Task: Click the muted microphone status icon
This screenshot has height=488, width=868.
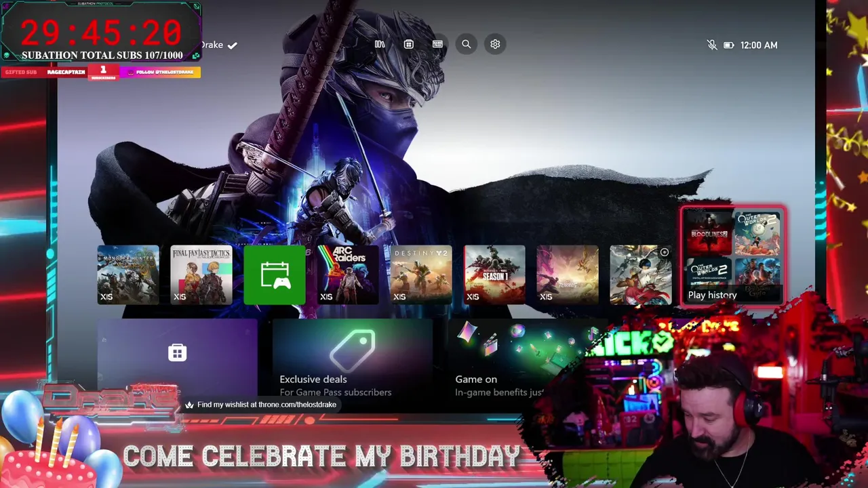Action: (711, 45)
